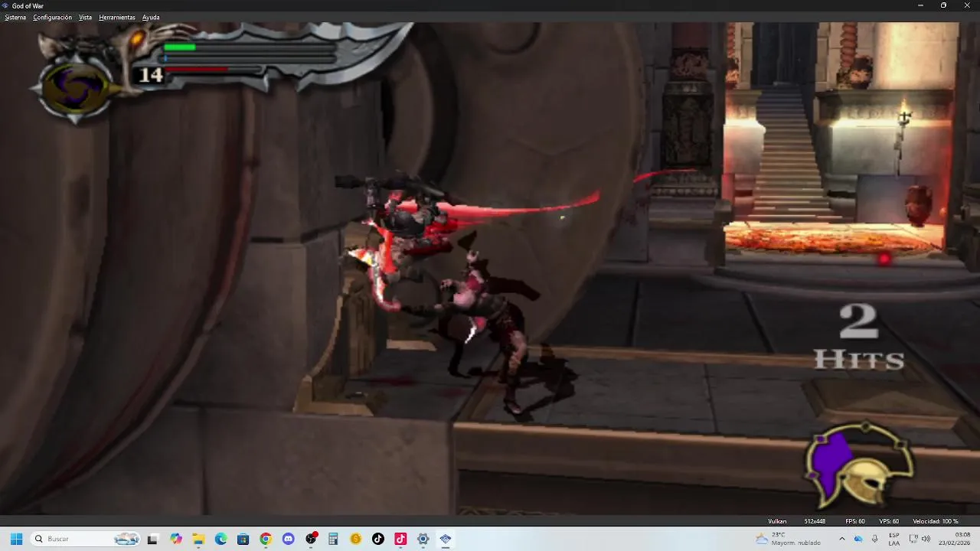
Task: Click the active PCSX2 emulator taskbar icon
Action: [446, 539]
